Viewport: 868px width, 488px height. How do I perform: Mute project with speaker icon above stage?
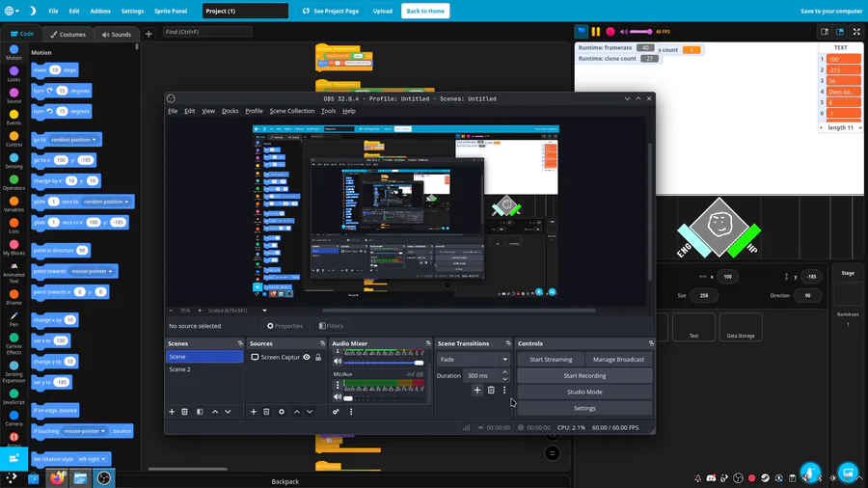click(624, 32)
